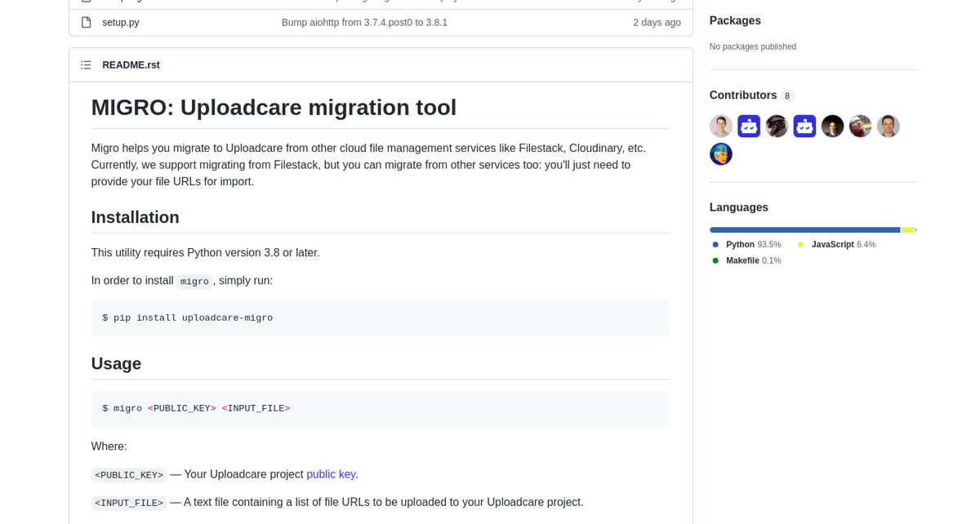
Task: Click the 'Where:' text
Action: [109, 446]
